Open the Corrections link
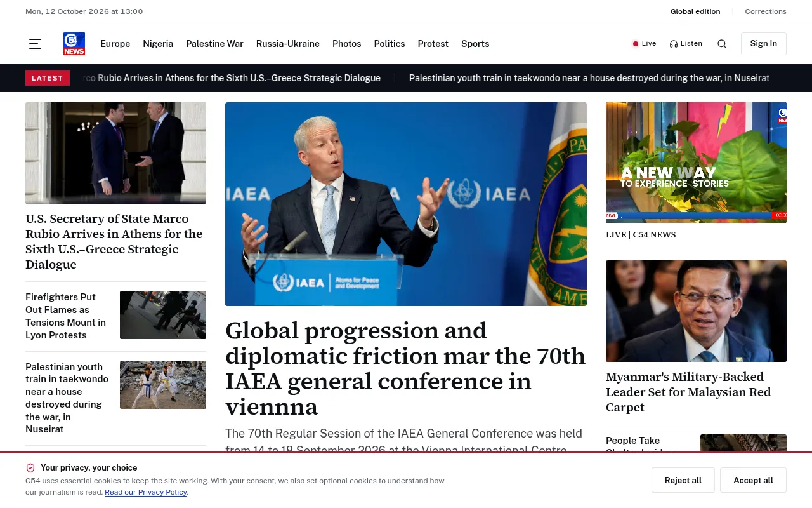The width and height of the screenshot is (812, 508). pyautogui.click(x=766, y=11)
